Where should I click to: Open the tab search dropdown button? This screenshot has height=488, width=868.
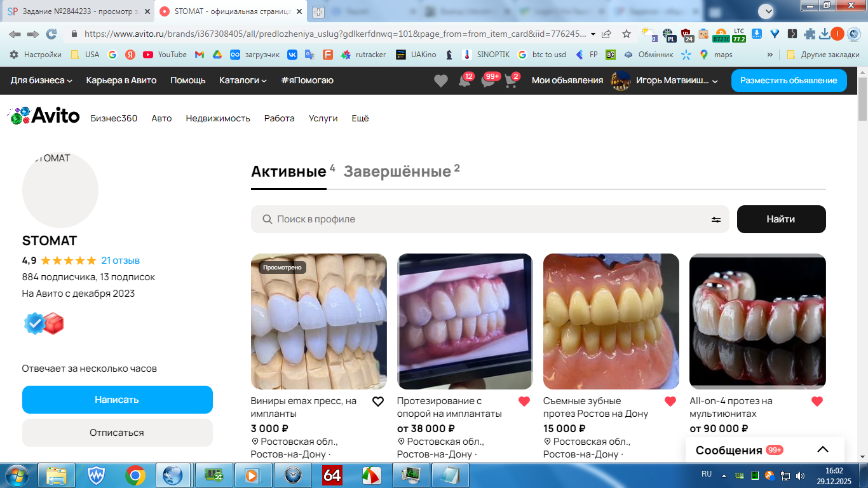point(767,11)
